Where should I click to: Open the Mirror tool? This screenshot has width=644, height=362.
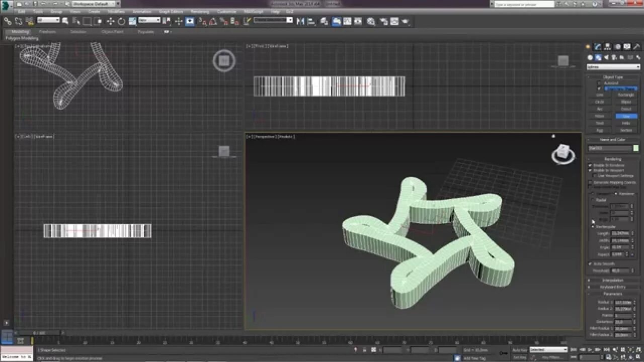tap(300, 21)
